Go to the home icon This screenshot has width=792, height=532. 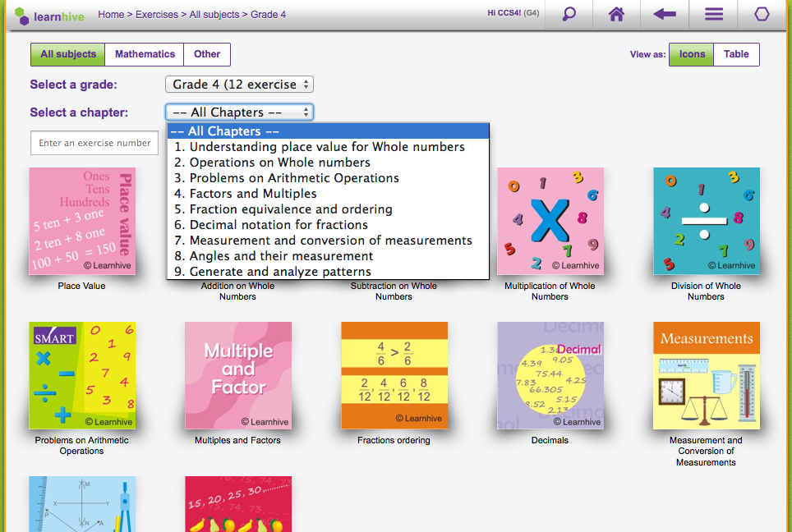[x=616, y=14]
